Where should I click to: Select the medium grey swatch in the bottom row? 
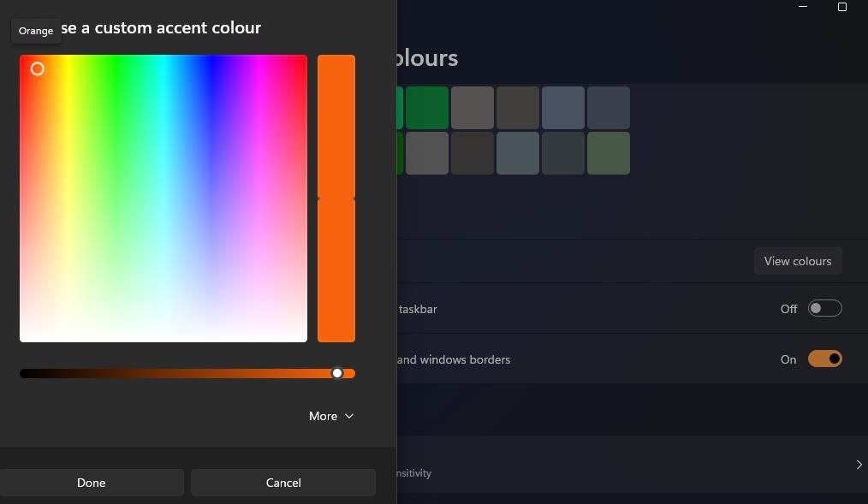click(427, 152)
